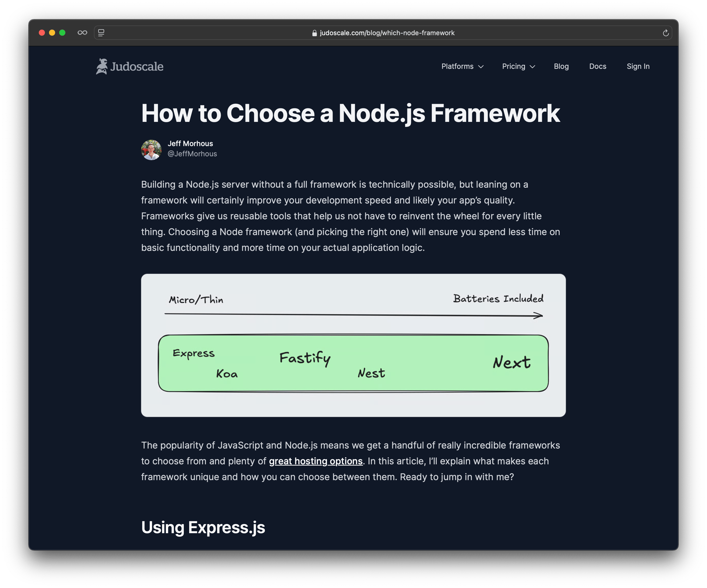707x588 pixels.
Task: Click the green minimize window button
Action: [62, 33]
